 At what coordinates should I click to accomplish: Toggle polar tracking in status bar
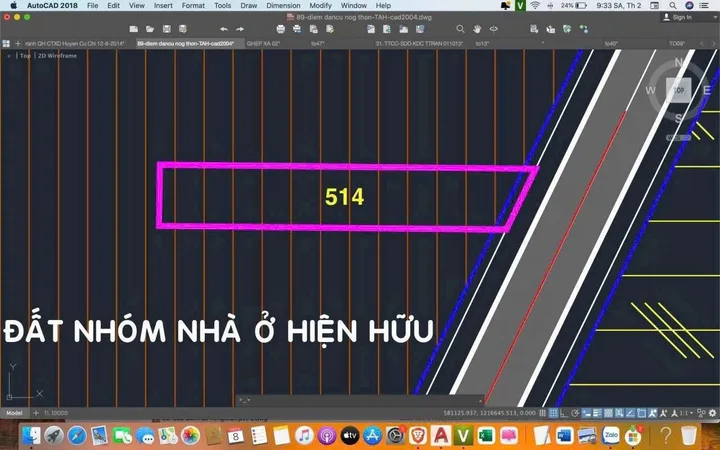pyautogui.click(x=575, y=413)
